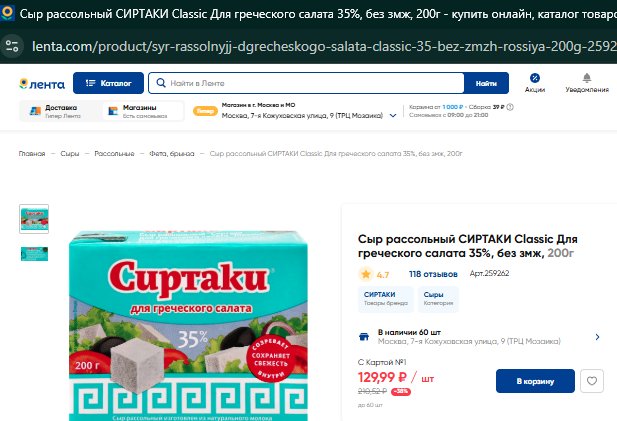
Task: Click the store availability shop icon
Action: pos(364,337)
